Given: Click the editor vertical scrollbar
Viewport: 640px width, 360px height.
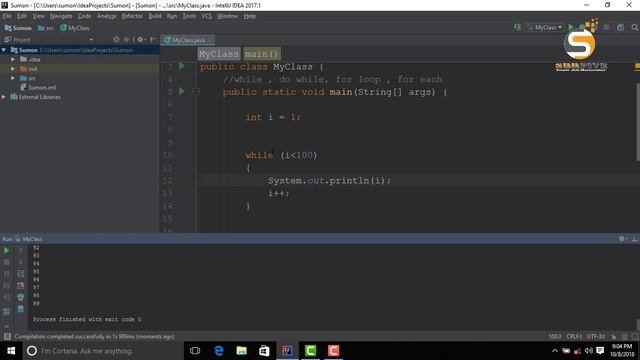Looking at the screenshot, I should [x=638, y=122].
